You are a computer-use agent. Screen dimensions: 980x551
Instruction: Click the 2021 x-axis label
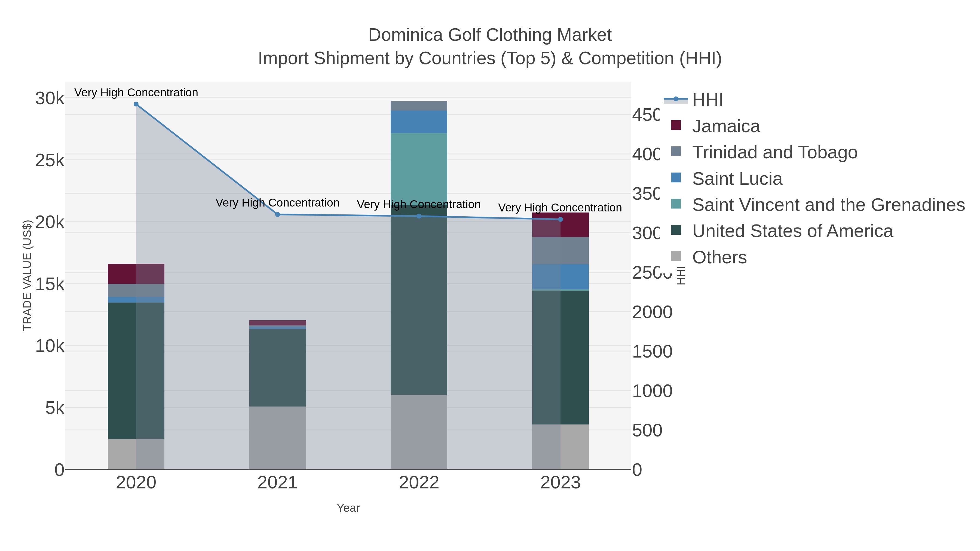[277, 483]
